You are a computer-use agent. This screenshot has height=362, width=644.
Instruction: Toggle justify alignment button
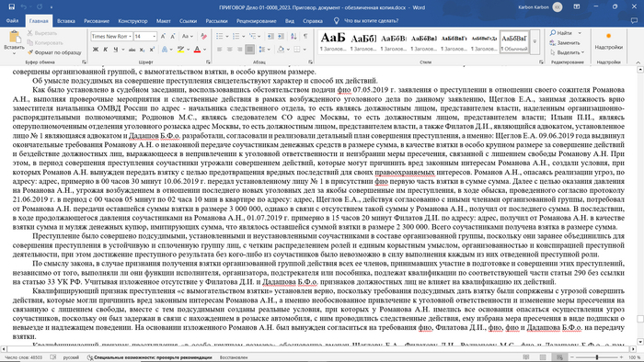249,50
